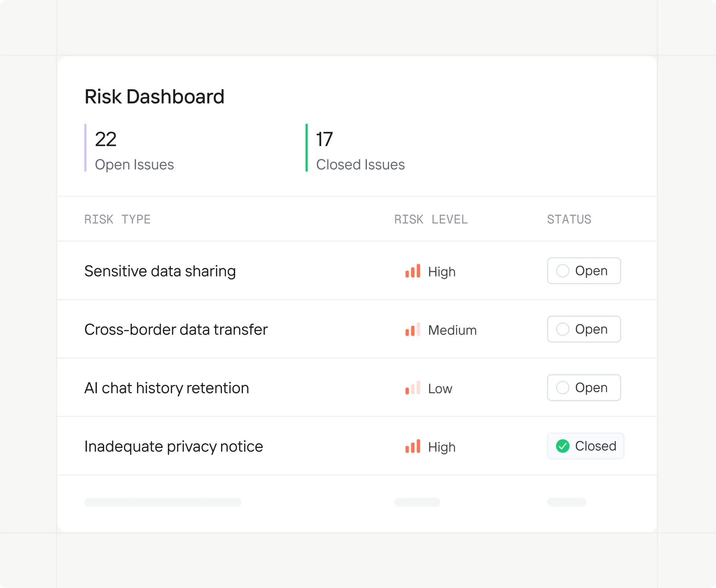Toggle the Open status circle for Sensitive data sharing

pyautogui.click(x=562, y=270)
